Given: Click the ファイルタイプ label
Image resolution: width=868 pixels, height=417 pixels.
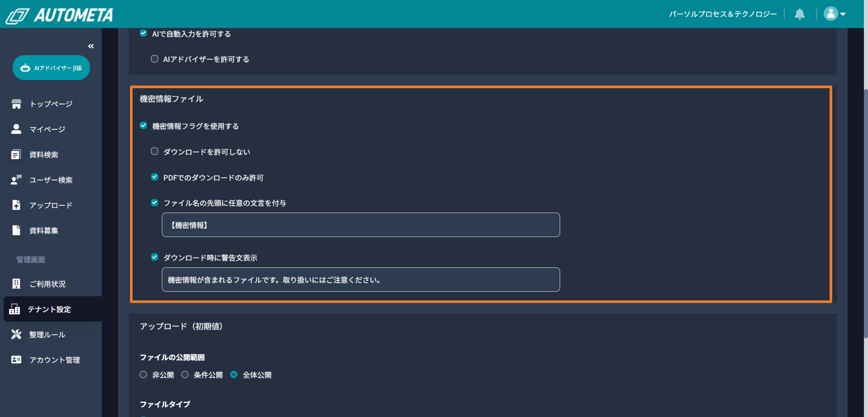Looking at the screenshot, I should (x=165, y=404).
